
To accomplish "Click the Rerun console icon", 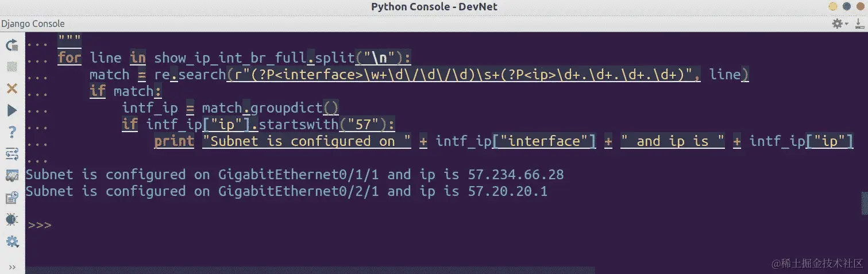I will 11,45.
